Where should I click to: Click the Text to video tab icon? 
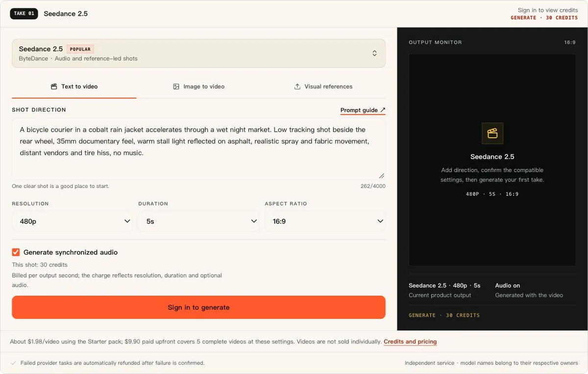[54, 87]
